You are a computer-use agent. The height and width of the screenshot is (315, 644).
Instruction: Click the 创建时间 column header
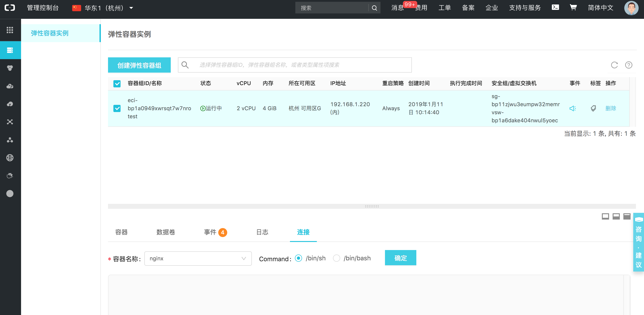point(419,83)
